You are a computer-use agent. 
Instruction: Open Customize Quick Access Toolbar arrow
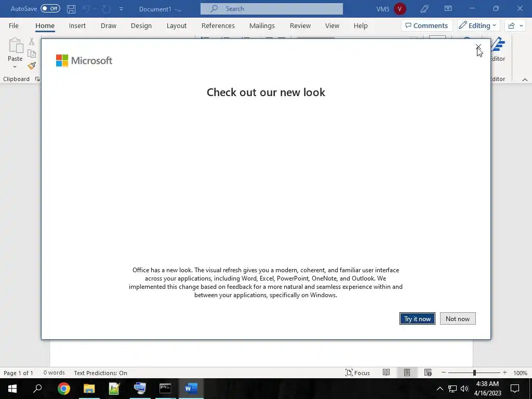(121, 9)
